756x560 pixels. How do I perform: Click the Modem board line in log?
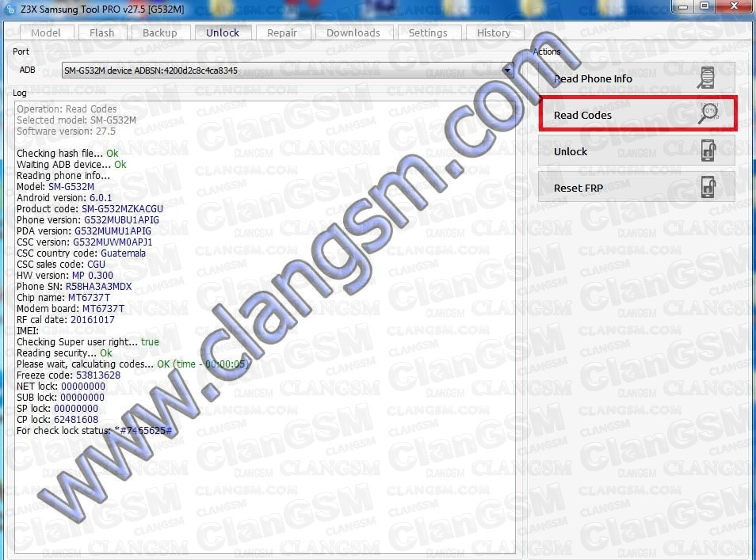tap(71, 308)
